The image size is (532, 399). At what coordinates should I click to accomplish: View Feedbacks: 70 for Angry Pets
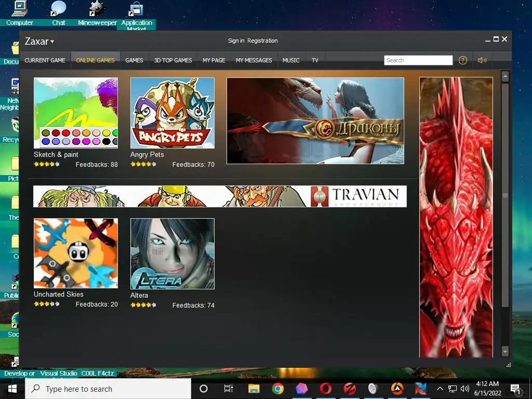[x=193, y=165]
